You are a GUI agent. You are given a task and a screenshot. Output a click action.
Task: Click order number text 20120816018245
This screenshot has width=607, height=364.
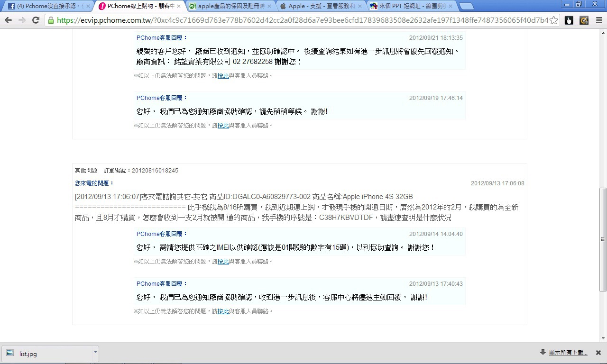(155, 171)
